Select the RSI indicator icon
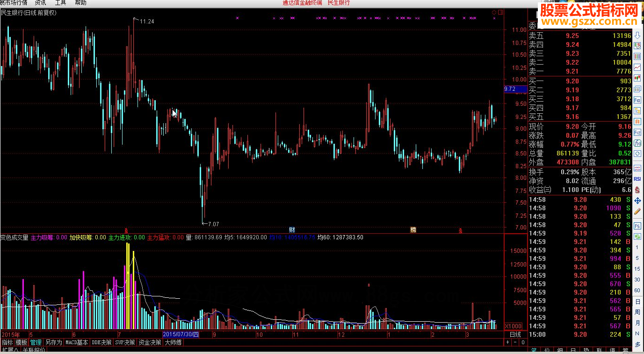The image size is (644, 354). 637,178
